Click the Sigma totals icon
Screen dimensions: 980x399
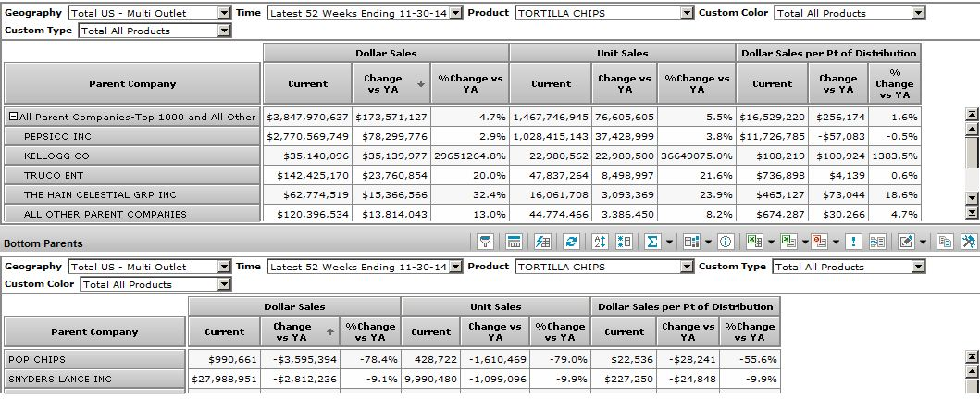(x=652, y=242)
